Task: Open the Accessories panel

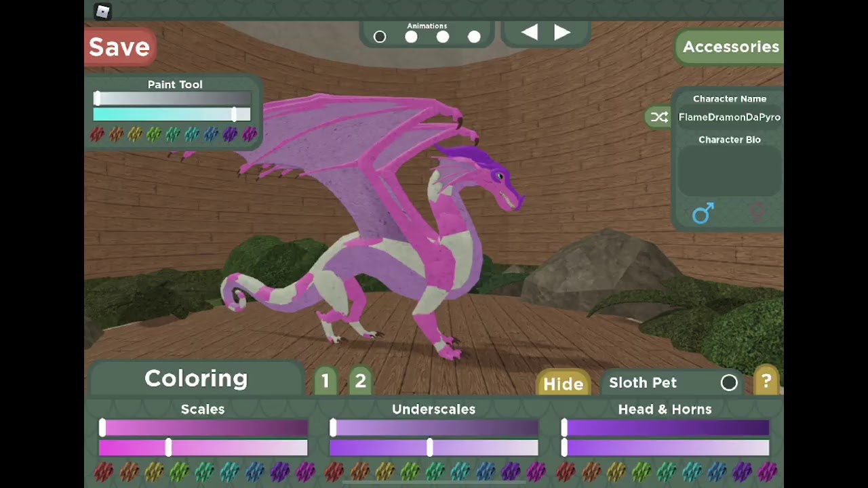Action: pyautogui.click(x=730, y=47)
